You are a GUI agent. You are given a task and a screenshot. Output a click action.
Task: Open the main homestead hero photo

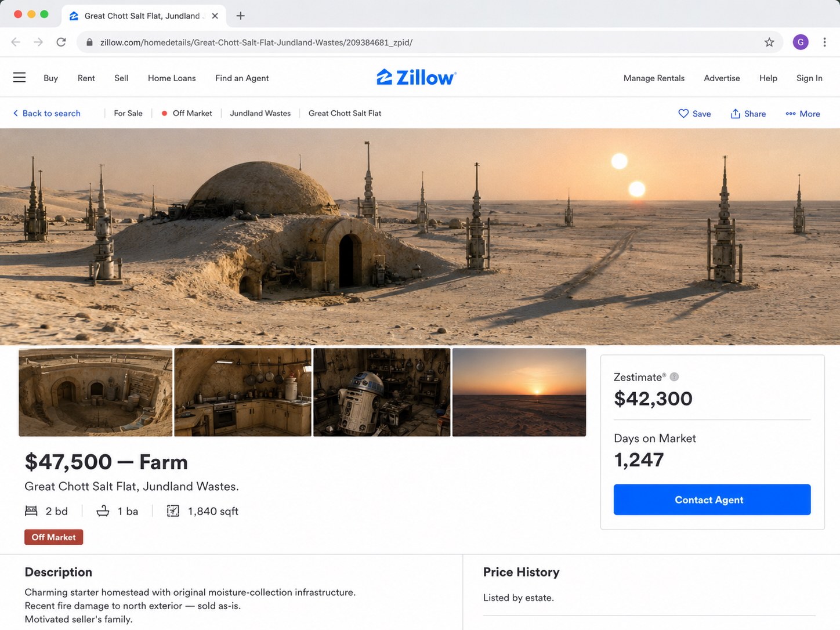(420, 237)
